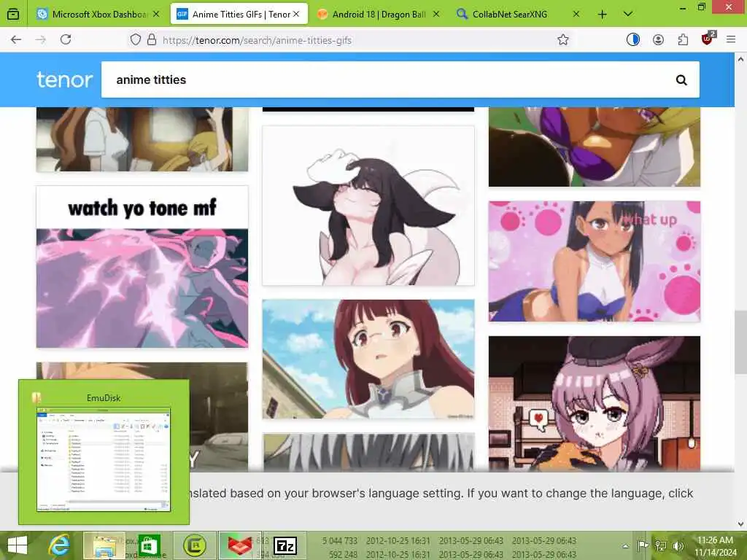Viewport: 747px width, 560px height.
Task: Click the page vertical scrollbar thumb
Action: pyautogui.click(x=741, y=341)
